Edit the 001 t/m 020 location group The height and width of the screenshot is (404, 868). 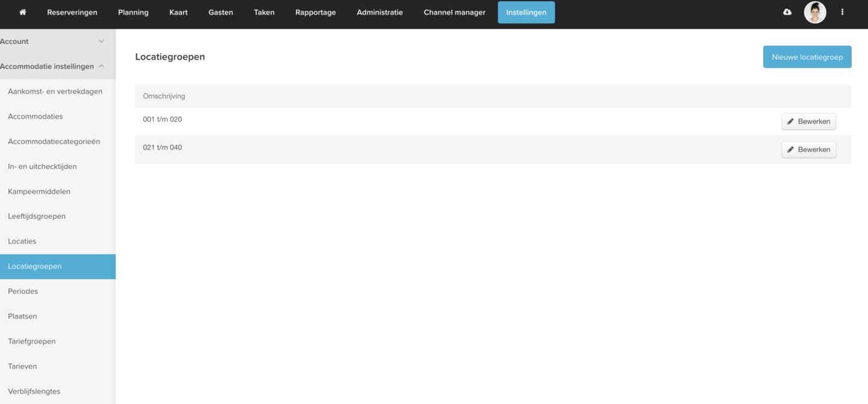808,122
